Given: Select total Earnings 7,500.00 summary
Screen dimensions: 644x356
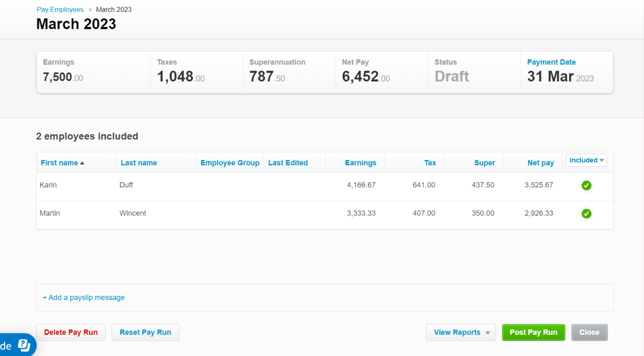Looking at the screenshot, I should (x=63, y=77).
